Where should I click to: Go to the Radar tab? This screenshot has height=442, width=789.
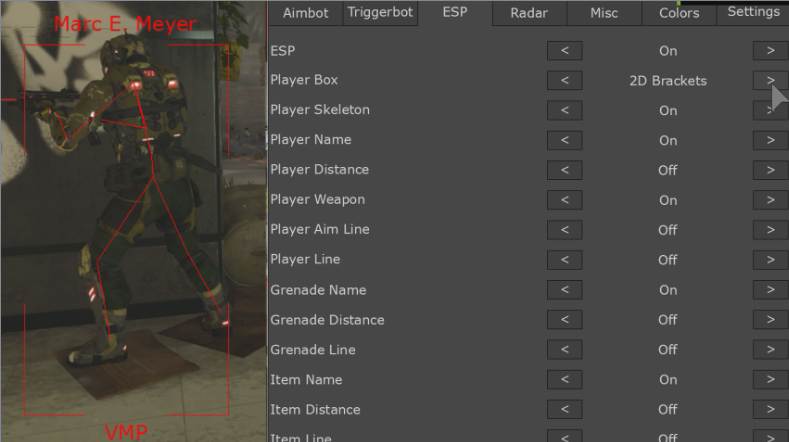(x=529, y=13)
